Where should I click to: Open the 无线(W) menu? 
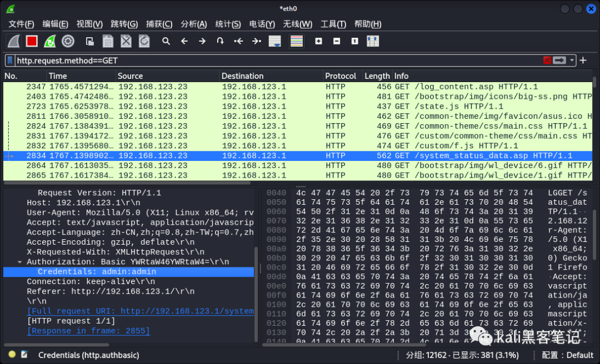click(x=298, y=24)
